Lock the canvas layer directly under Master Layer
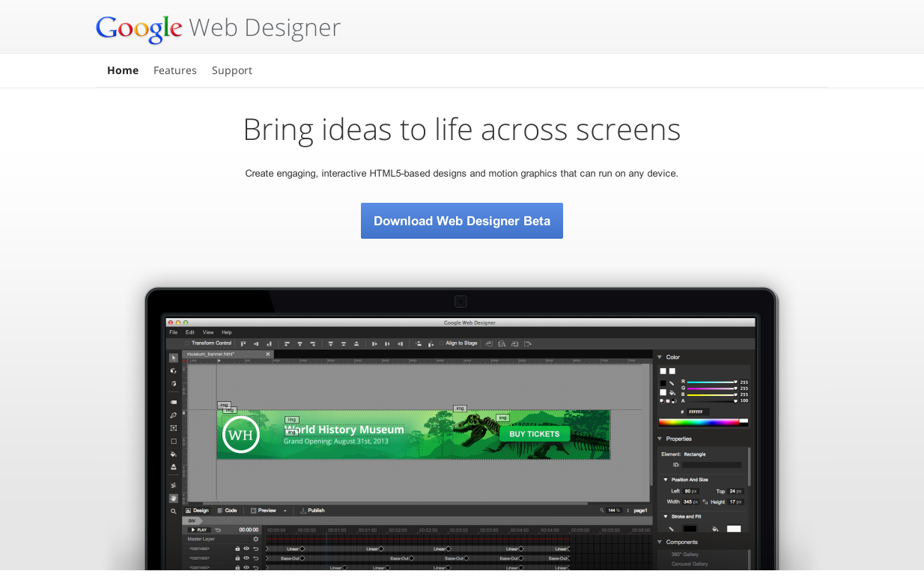 pos(237,549)
